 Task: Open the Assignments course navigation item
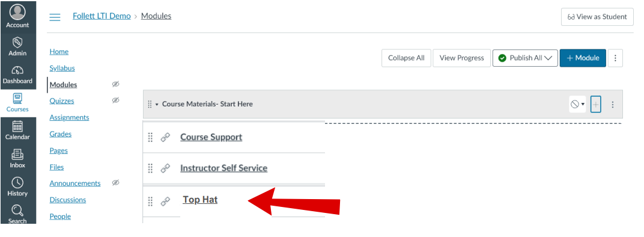(70, 117)
